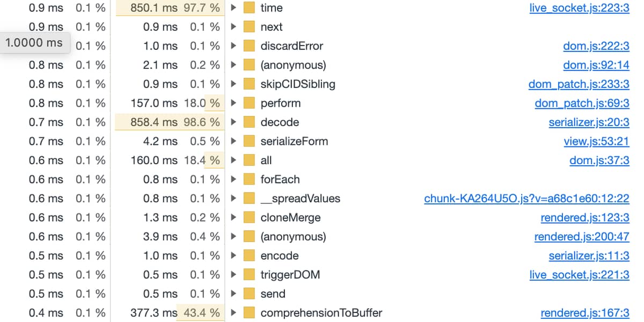Expand the perform function row
This screenshot has height=322, width=644.
point(233,103)
